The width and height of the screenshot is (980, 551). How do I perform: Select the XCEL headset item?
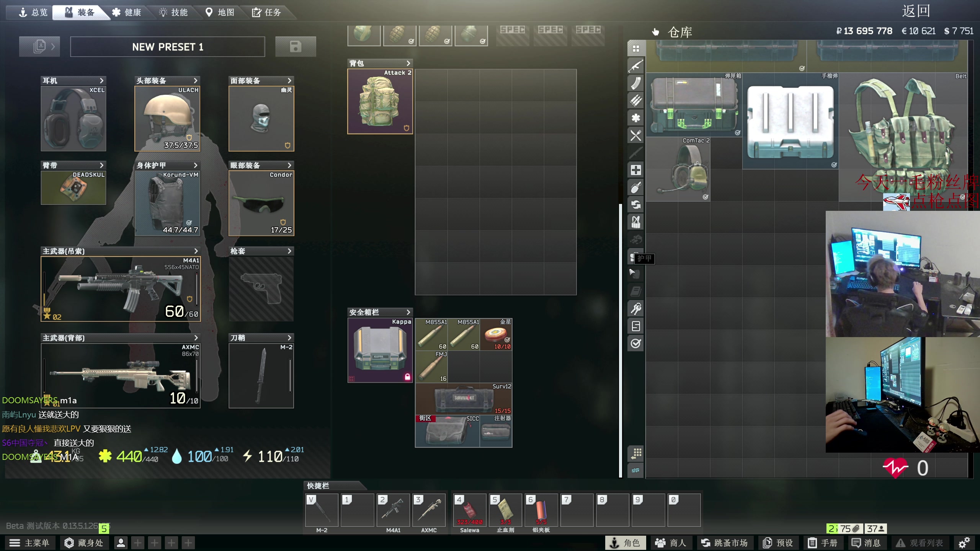click(73, 119)
